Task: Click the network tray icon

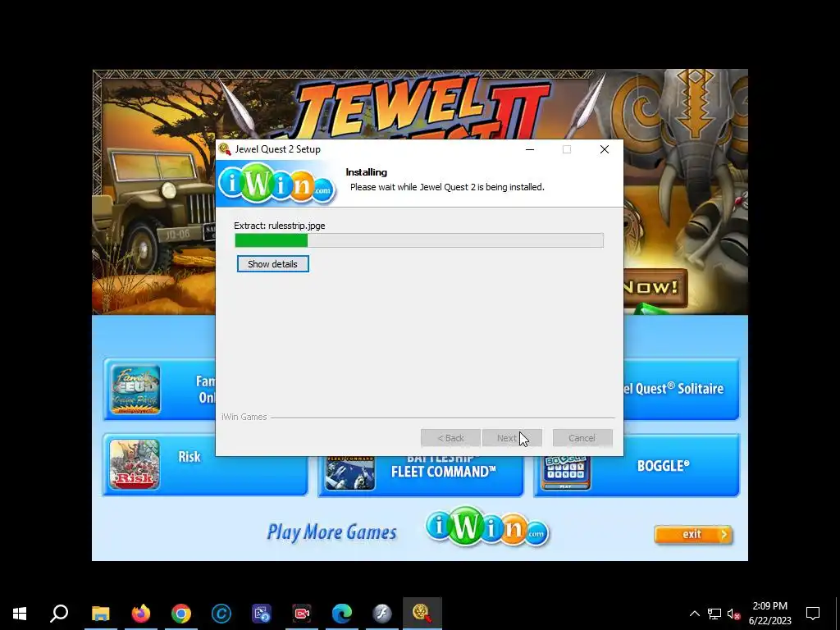Action: [x=714, y=614]
